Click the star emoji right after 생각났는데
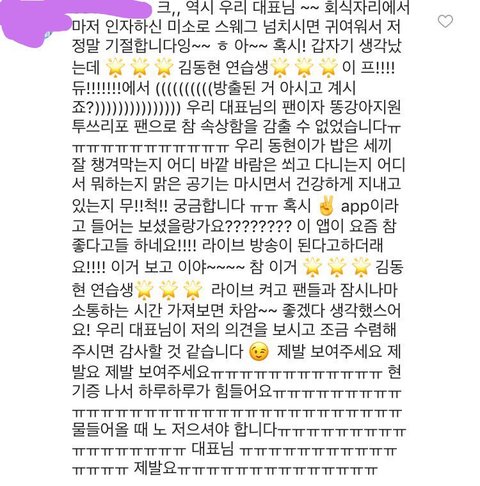 [x=115, y=67]
